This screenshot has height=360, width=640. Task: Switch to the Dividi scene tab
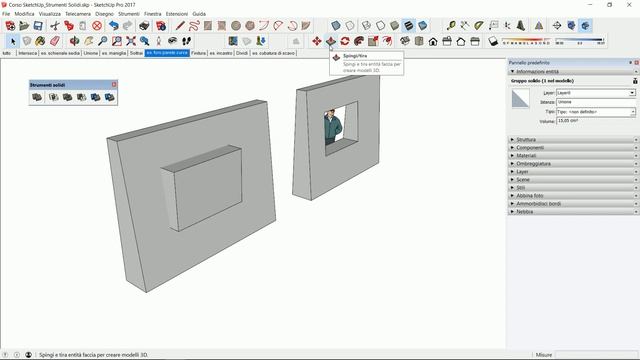click(x=242, y=53)
